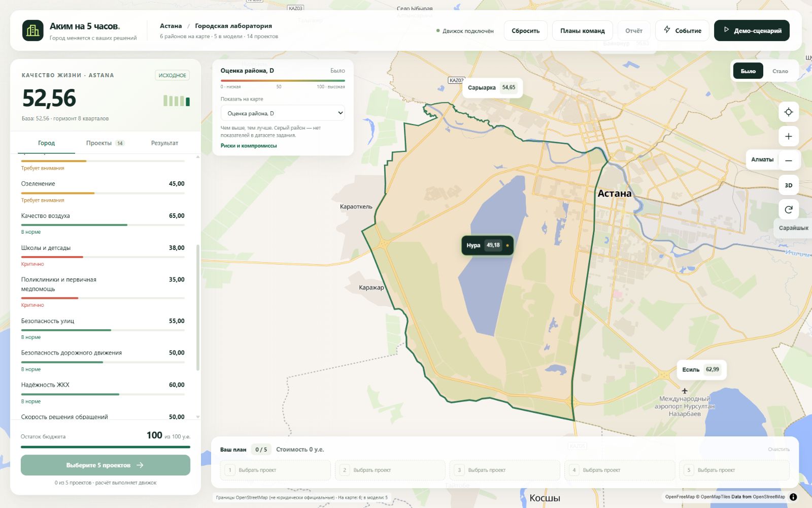Click the Есиль 62,99 district label
The width and height of the screenshot is (812, 508).
click(701, 369)
